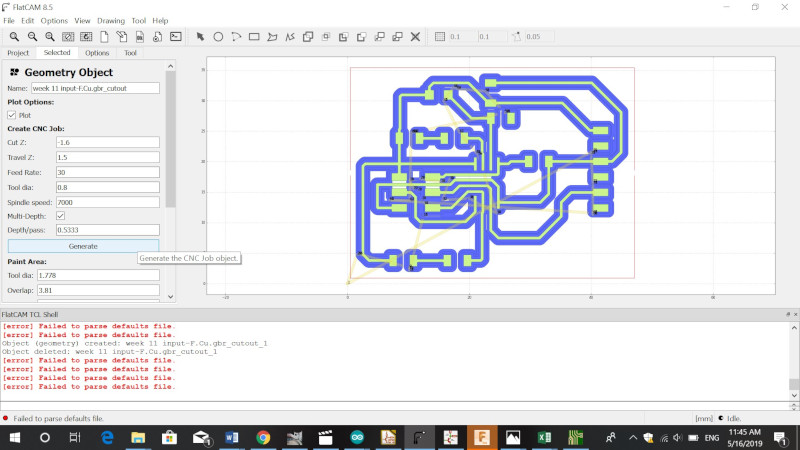Select the Add Polygon drawing tool
The image size is (800, 450).
(272, 37)
